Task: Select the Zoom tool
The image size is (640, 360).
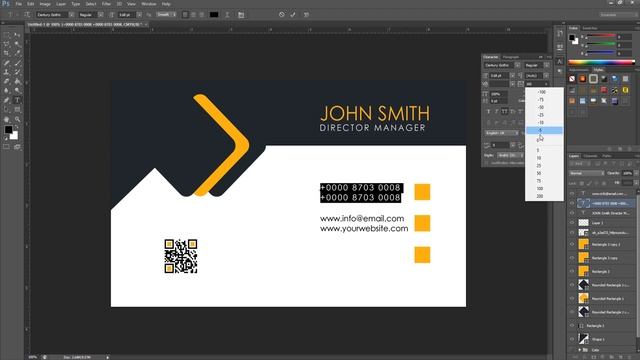Action: 18,119
